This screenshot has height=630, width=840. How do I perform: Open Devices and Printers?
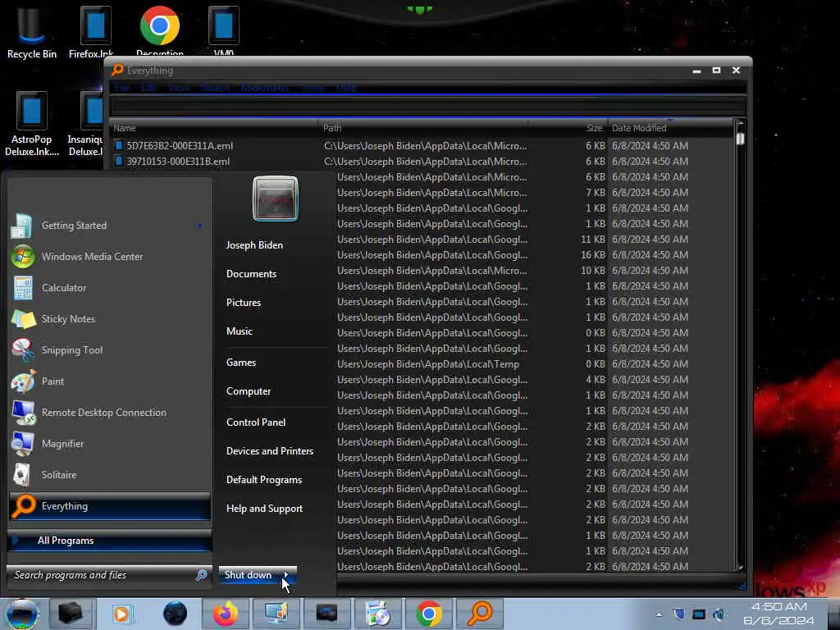coord(270,451)
